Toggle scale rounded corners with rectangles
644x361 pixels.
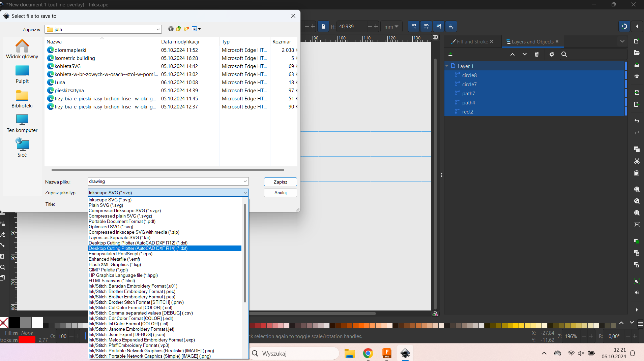click(426, 26)
